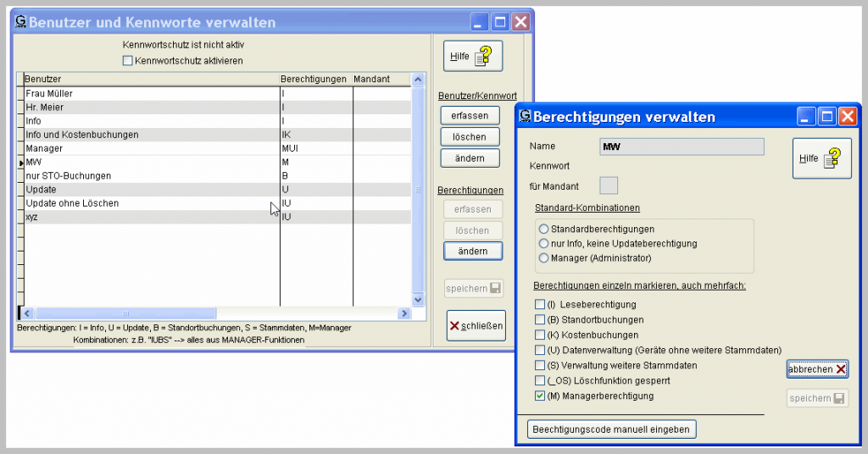Click abbrechen button with red X

tap(816, 369)
